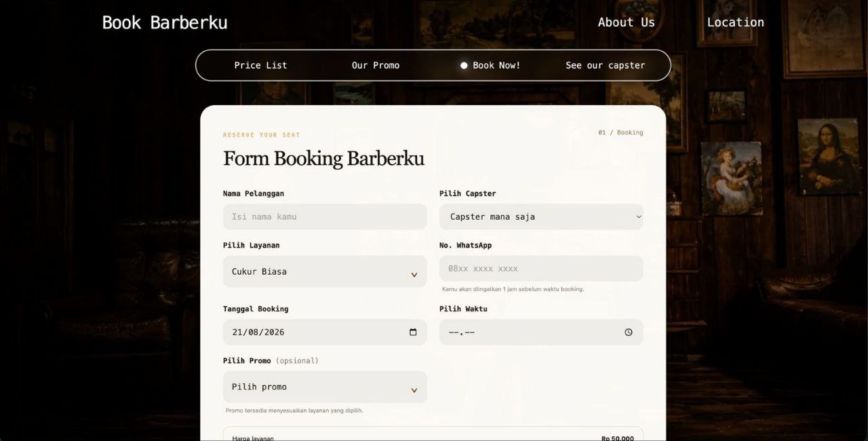Click the chevron arrow in Pilih promo
Screen dimensions: 868x441
(414, 390)
